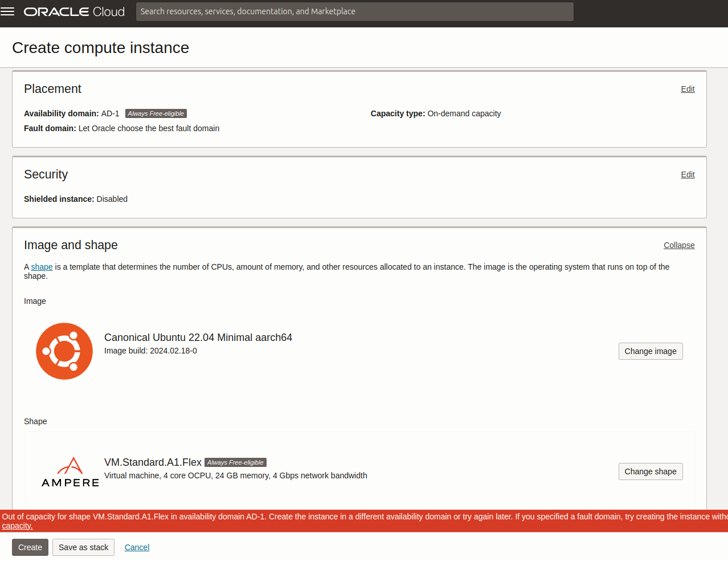Click the out of capacity error banner
The image size is (728, 561).
364,517
